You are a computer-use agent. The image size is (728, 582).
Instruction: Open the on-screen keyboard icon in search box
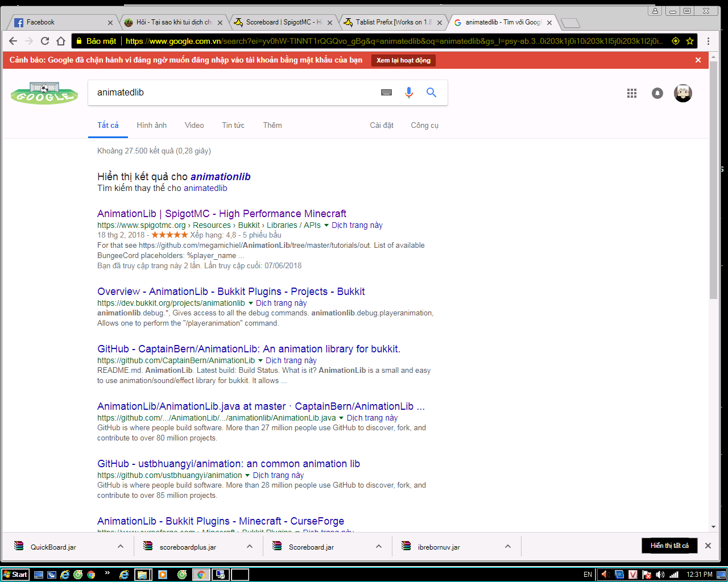coord(386,92)
